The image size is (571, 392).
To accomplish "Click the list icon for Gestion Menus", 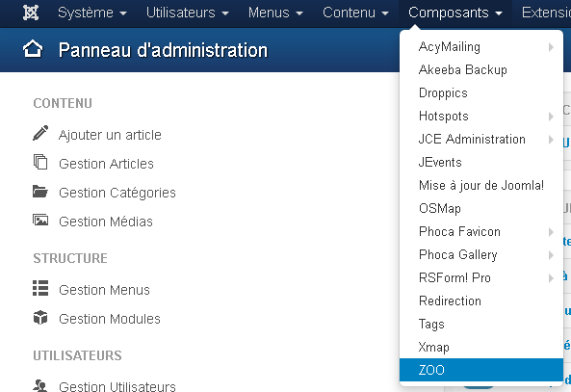I will 40,288.
